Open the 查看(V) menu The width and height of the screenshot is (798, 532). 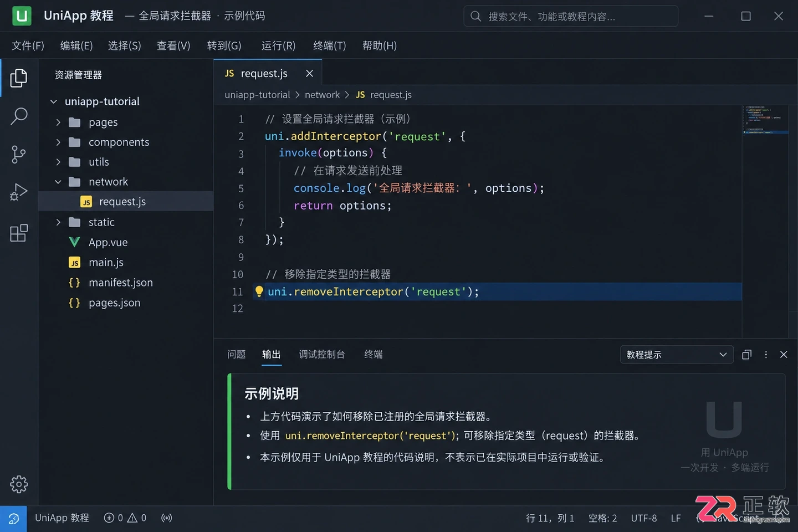(173, 45)
